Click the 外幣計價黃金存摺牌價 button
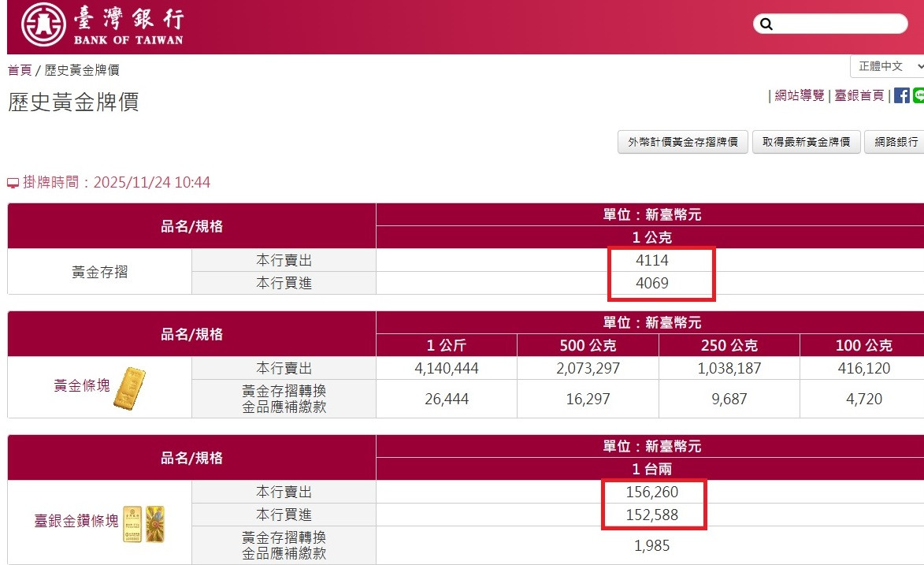Screen dimensions: 924x565 click(682, 142)
